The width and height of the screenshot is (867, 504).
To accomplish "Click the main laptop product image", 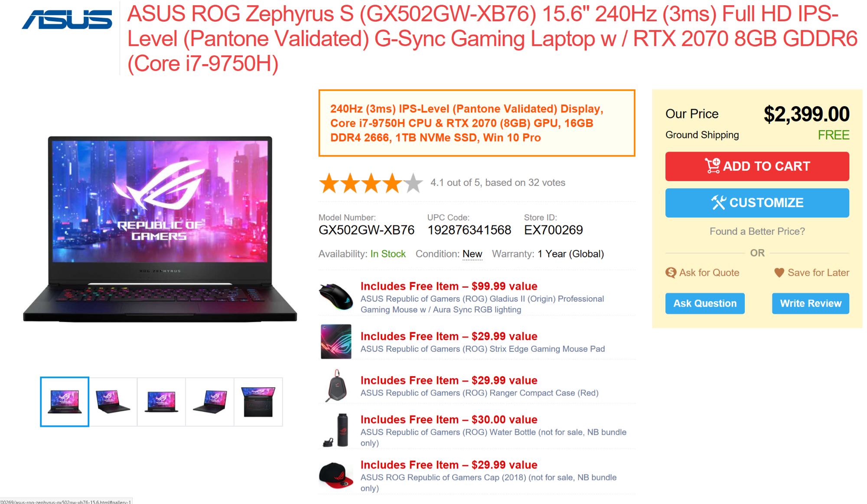I will click(x=160, y=229).
